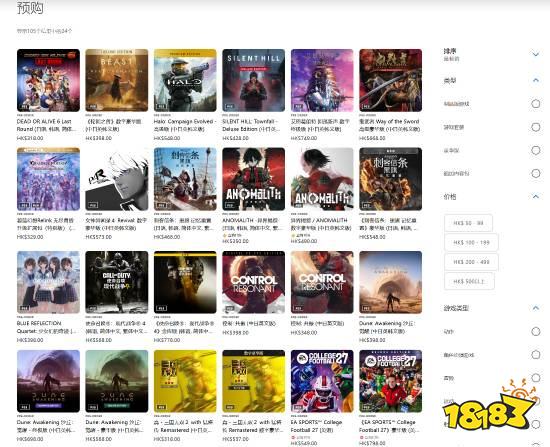The image size is (550, 447).
Task: Collapse the 游戏类型 genre filter section
Action: pos(535,308)
